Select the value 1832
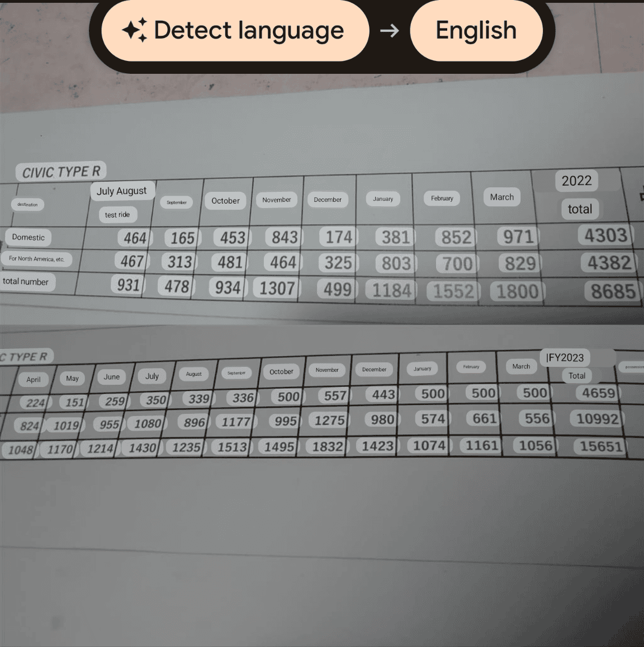 click(x=328, y=446)
